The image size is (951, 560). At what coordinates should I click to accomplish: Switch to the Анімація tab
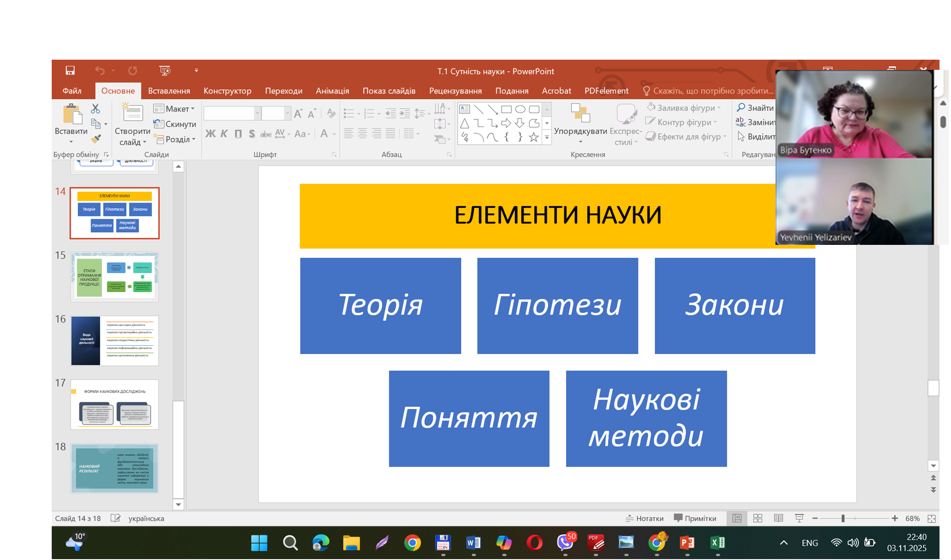(x=332, y=91)
